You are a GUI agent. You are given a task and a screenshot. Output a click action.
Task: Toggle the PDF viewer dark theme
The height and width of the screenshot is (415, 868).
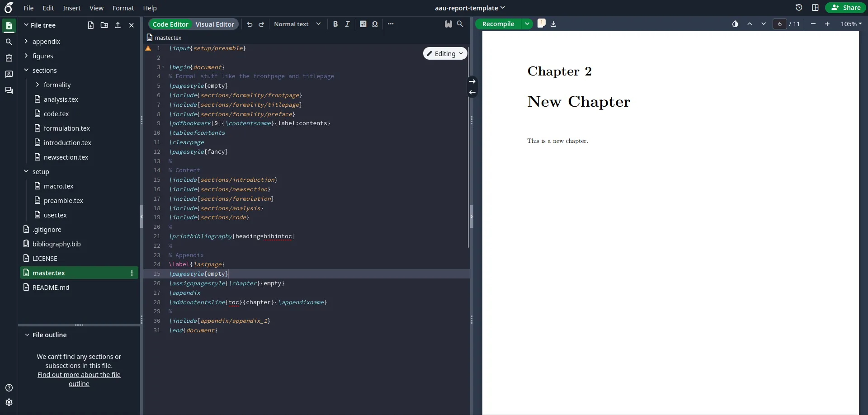[735, 24]
